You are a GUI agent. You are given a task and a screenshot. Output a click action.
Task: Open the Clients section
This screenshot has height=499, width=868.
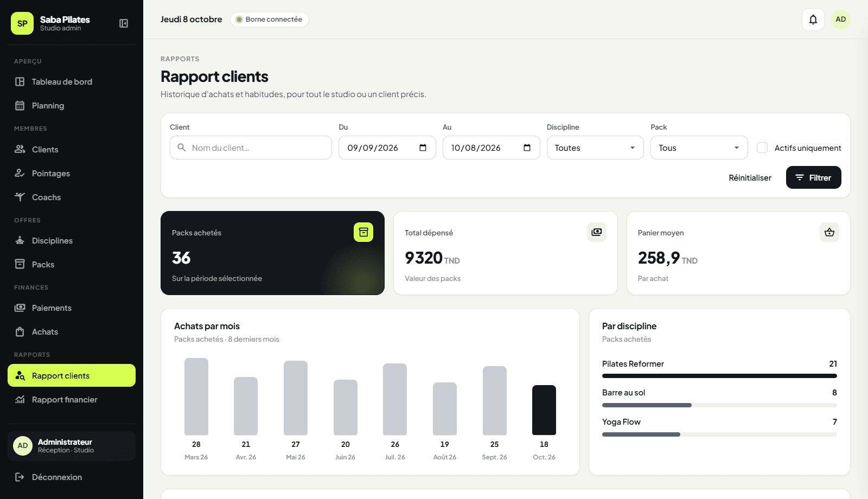pyautogui.click(x=72, y=149)
